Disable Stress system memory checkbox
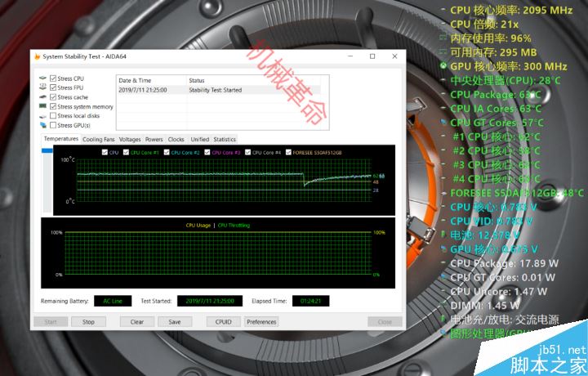Screen dimensions: 588x376 pos(53,106)
